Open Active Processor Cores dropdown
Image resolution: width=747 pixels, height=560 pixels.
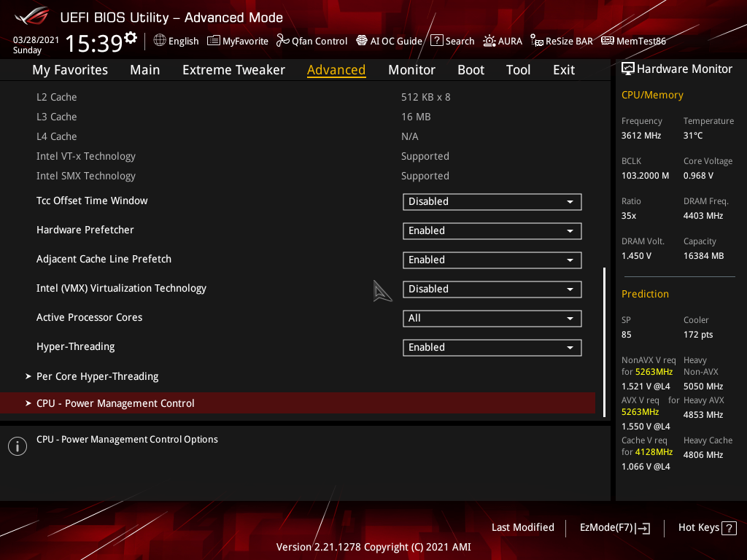pos(492,319)
